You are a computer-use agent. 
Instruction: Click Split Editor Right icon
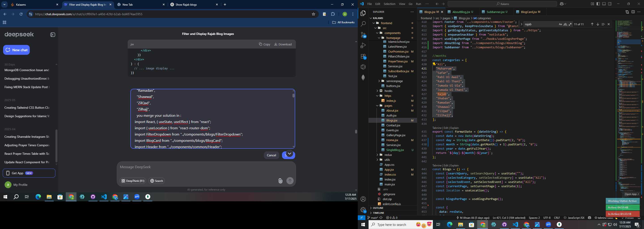click(x=633, y=12)
